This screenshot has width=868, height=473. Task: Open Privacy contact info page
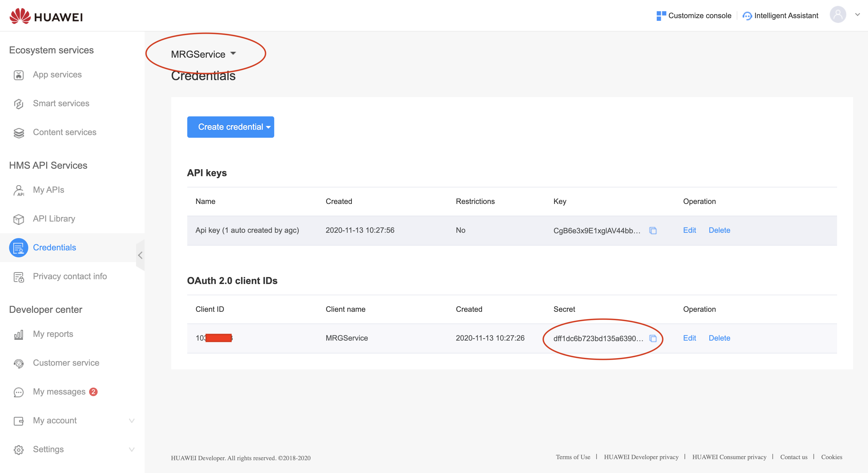click(70, 277)
